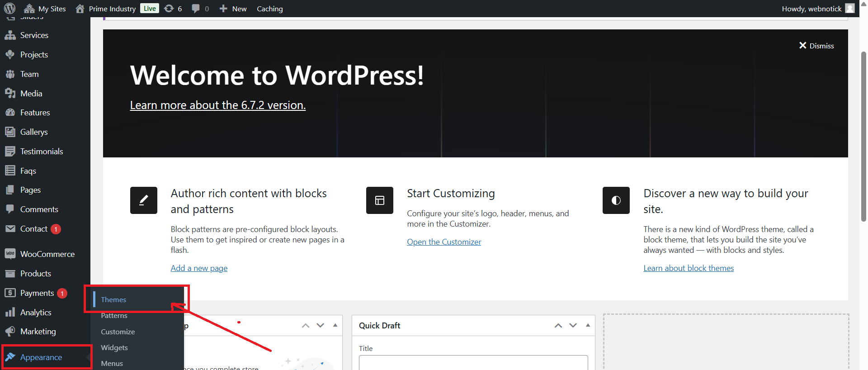Open the Howdy, webnotick account menu
The width and height of the screenshot is (868, 370).
coord(818,9)
